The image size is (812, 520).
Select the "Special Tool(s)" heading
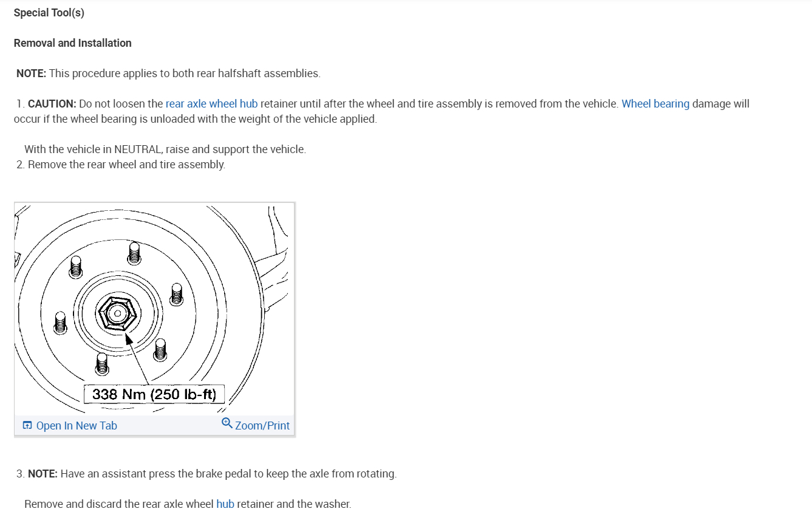click(x=49, y=13)
